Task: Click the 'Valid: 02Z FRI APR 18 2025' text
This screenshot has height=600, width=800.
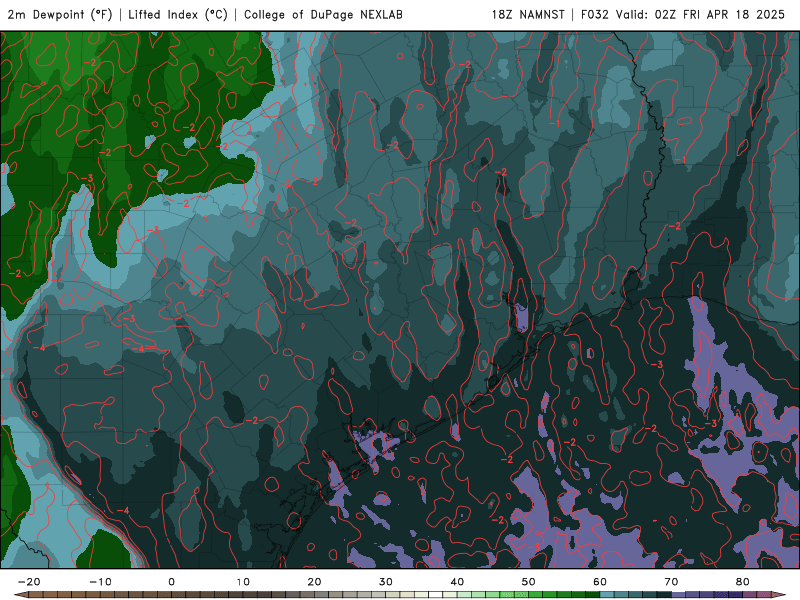Action: (700, 14)
